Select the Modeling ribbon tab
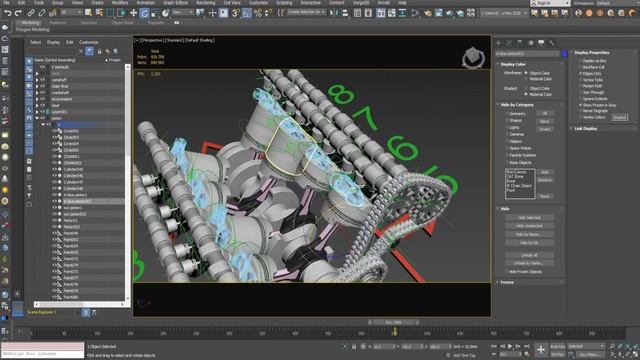The image size is (640, 360). 31,23
